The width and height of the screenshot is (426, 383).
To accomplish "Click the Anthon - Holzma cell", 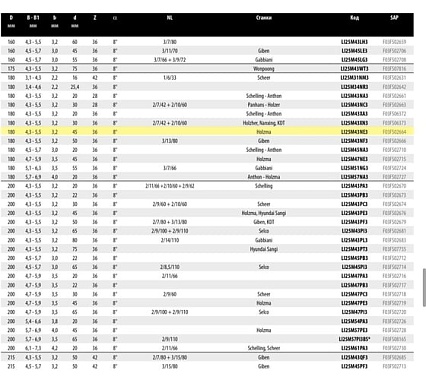I will pos(264,177).
